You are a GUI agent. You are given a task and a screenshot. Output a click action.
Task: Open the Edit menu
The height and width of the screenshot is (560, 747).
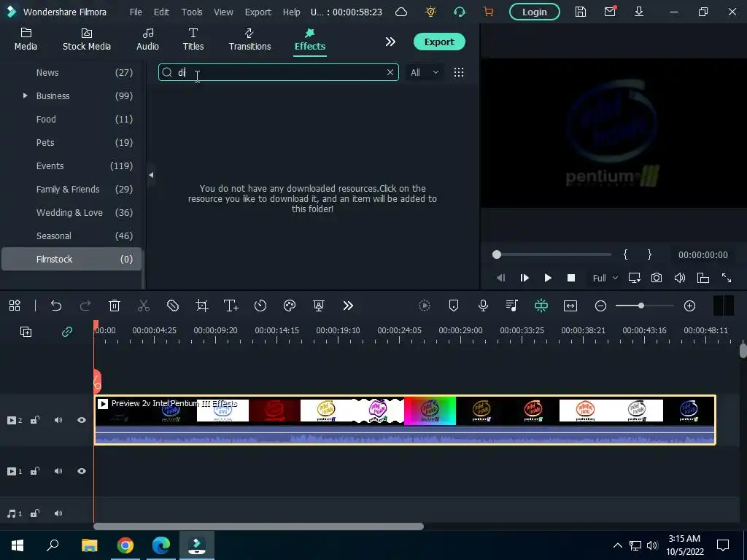(161, 12)
